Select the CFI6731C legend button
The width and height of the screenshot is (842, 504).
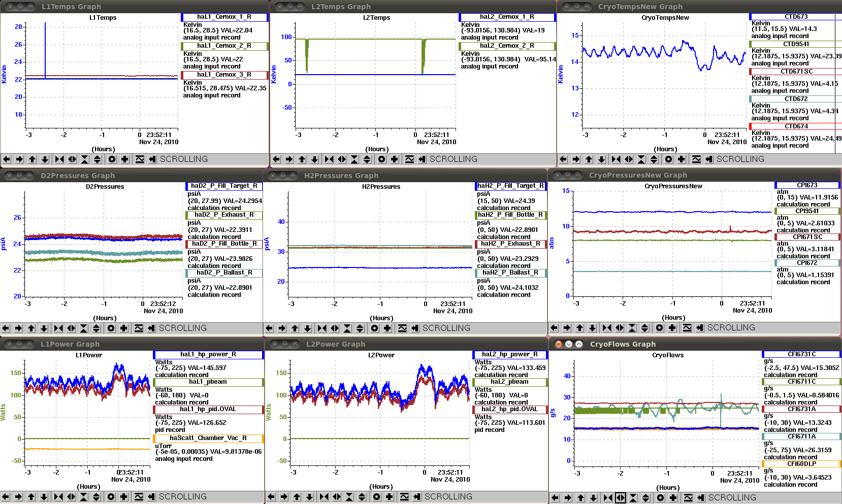(x=801, y=354)
